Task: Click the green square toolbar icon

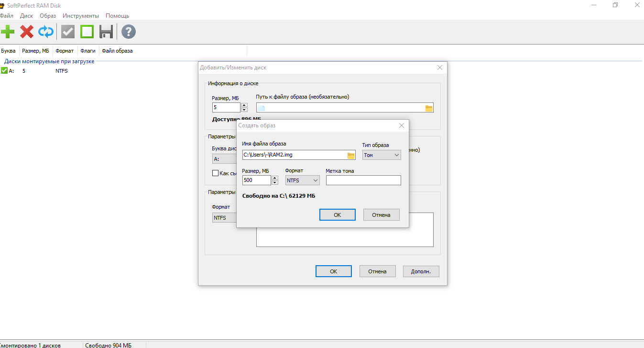Action: (x=87, y=32)
